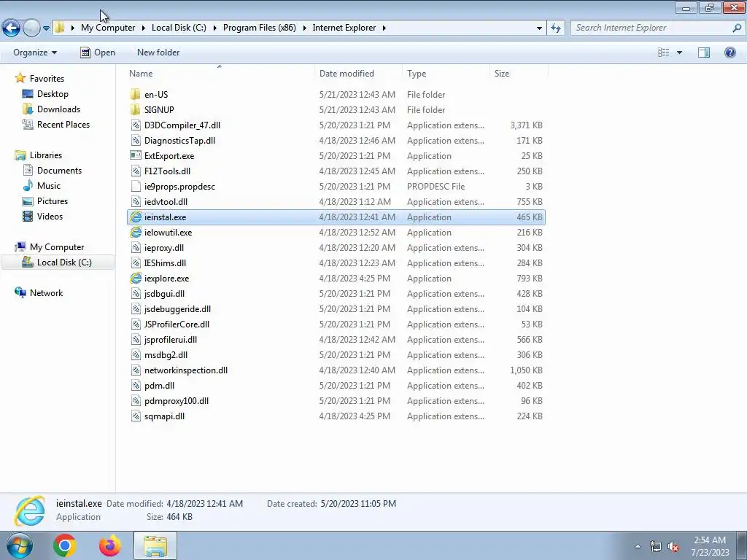Sort by Type column header
Viewport: 747px width, 560px height.
(417, 74)
